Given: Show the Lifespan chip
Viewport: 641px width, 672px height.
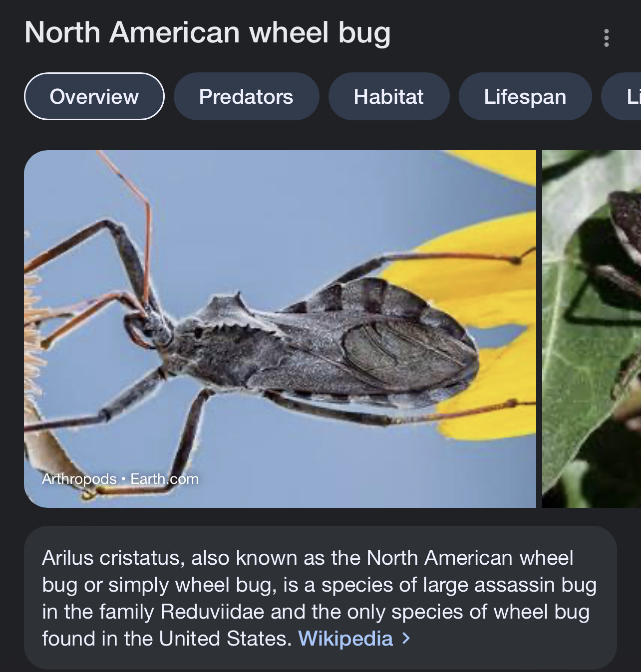Looking at the screenshot, I should point(525,96).
